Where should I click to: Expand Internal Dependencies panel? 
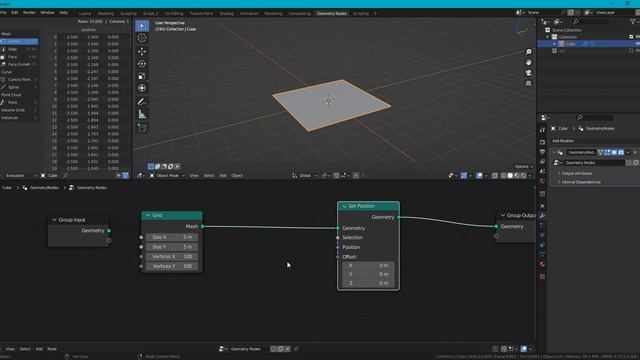580,182
